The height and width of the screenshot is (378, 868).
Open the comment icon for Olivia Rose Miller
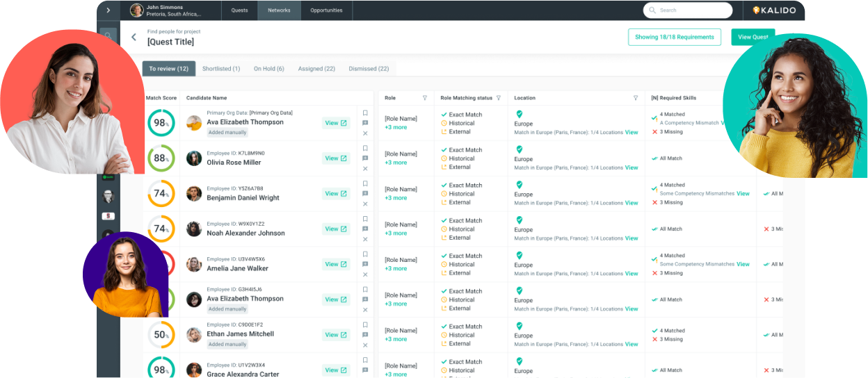coord(365,158)
